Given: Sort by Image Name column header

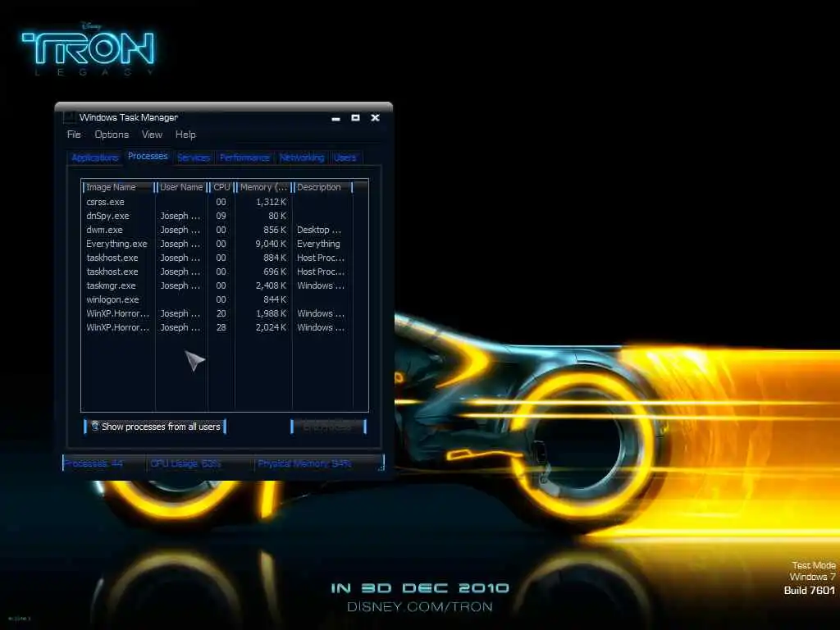Looking at the screenshot, I should tap(118, 187).
